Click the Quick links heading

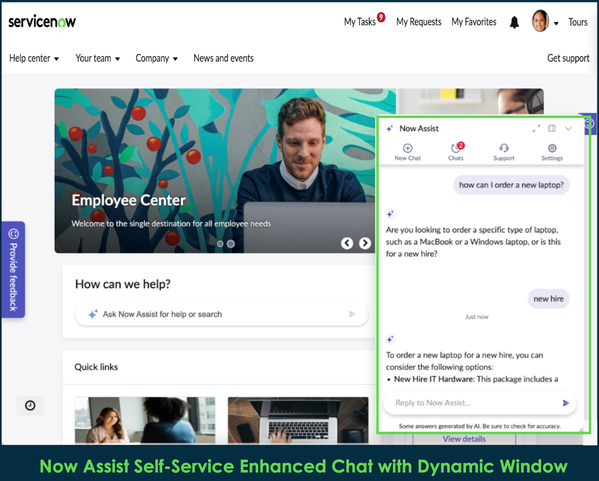point(96,367)
